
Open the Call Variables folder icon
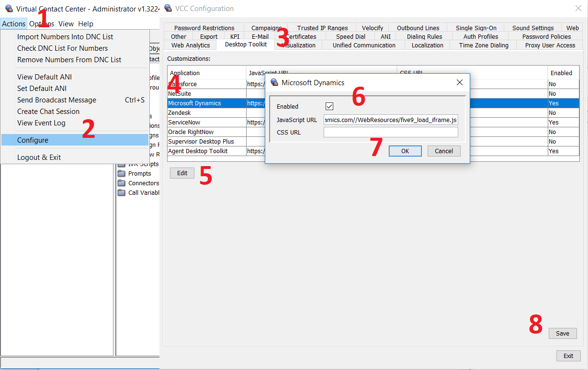click(121, 192)
